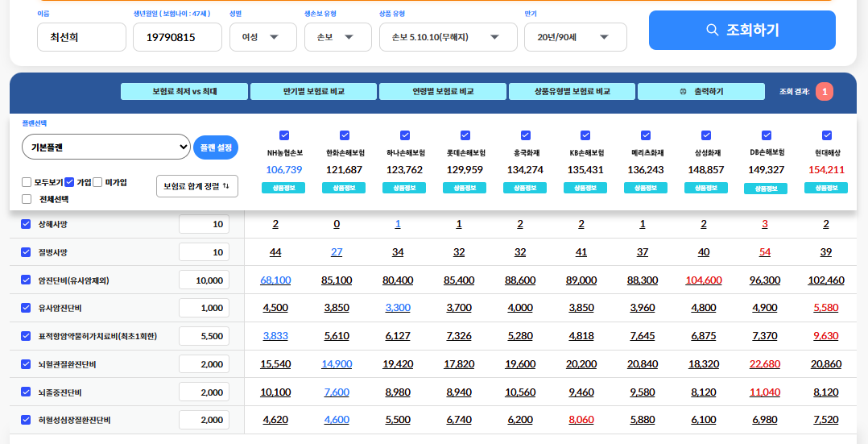Uncheck the 메리츠화재 company checkbox

[646, 135]
